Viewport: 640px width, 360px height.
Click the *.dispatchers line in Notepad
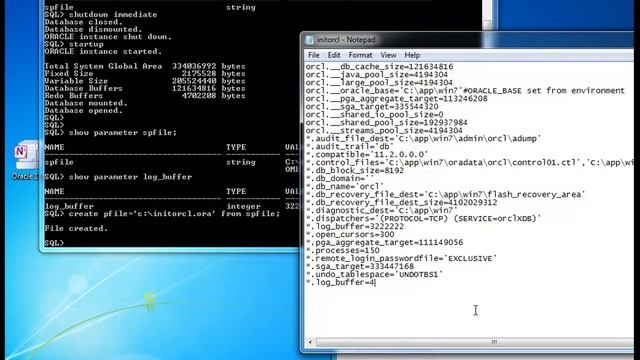[423, 218]
